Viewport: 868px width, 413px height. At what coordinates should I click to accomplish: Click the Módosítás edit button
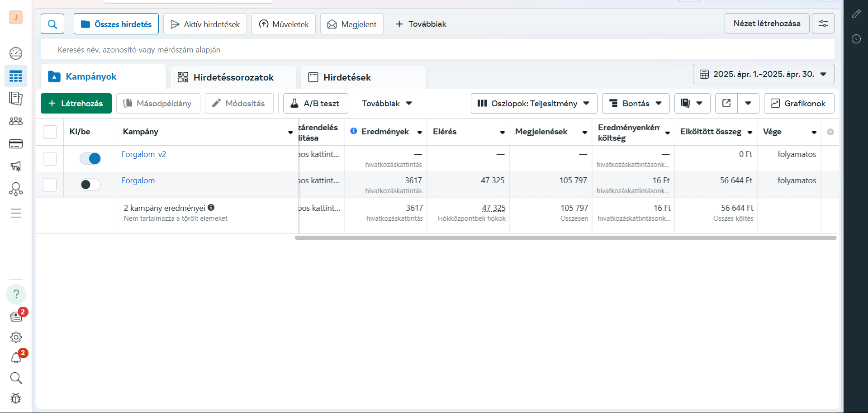tap(239, 103)
